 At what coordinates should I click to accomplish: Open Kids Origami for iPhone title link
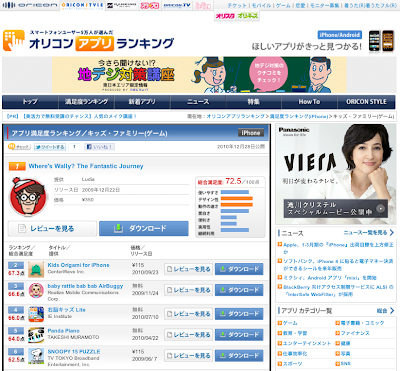tap(78, 265)
